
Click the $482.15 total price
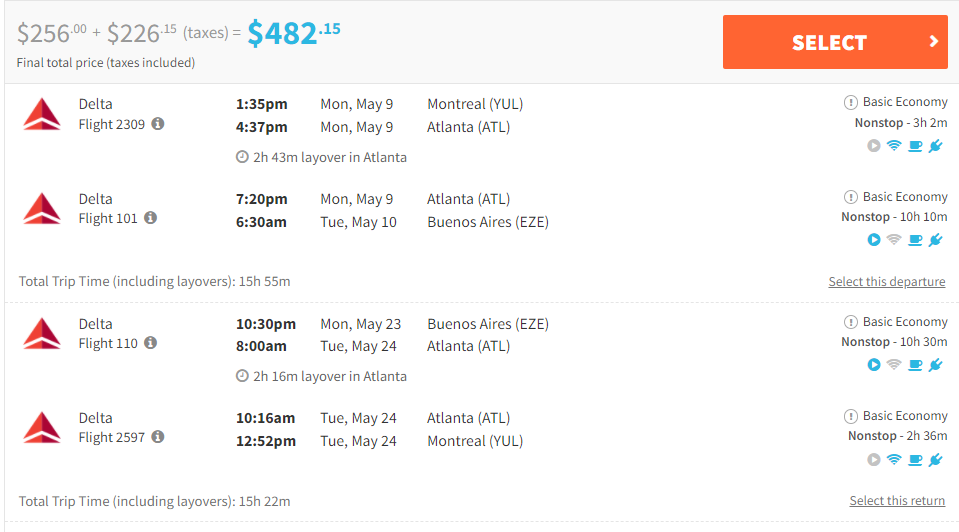point(294,33)
